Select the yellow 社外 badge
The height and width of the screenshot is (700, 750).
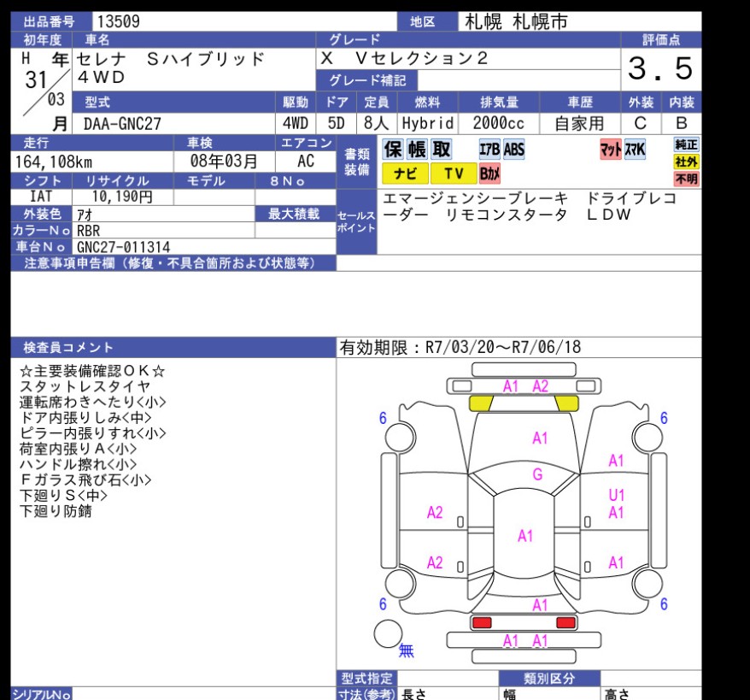(x=687, y=162)
